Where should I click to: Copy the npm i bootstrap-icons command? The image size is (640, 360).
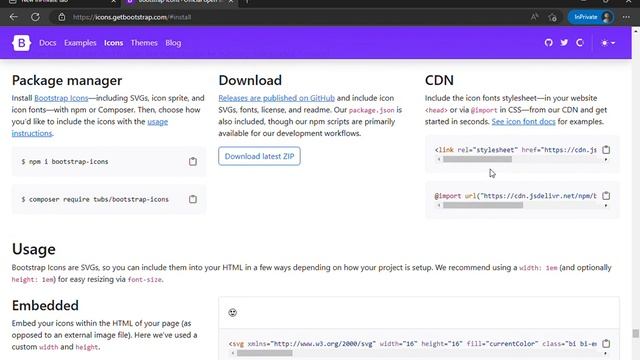pyautogui.click(x=193, y=162)
